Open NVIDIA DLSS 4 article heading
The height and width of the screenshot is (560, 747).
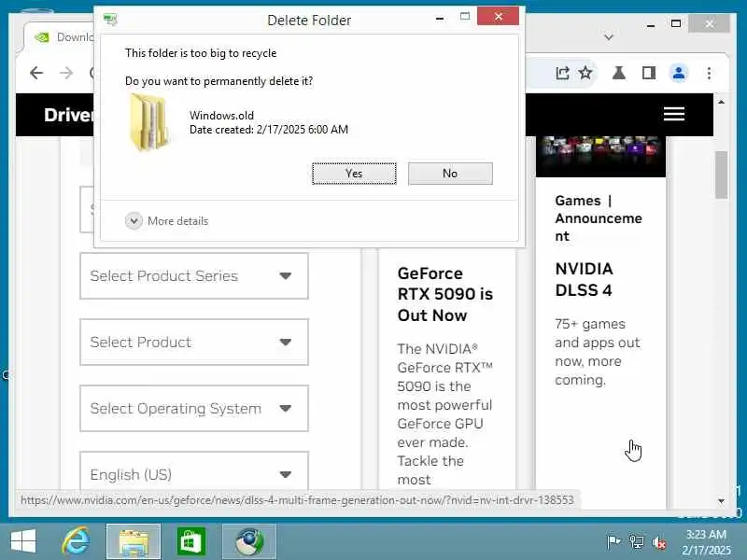[x=585, y=279]
